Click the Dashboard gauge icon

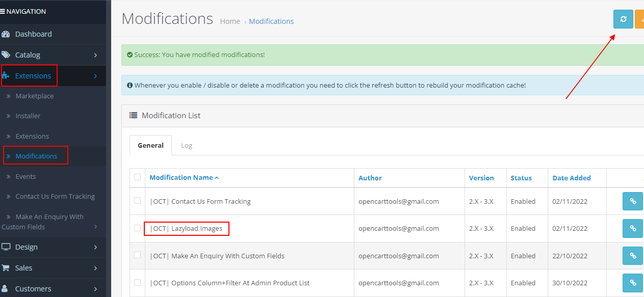pyautogui.click(x=6, y=34)
